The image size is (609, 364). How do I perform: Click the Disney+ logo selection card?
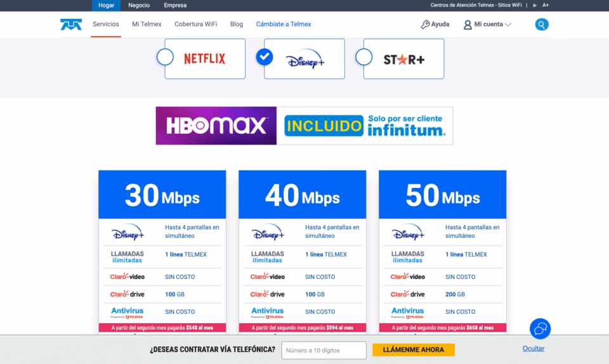pyautogui.click(x=304, y=59)
